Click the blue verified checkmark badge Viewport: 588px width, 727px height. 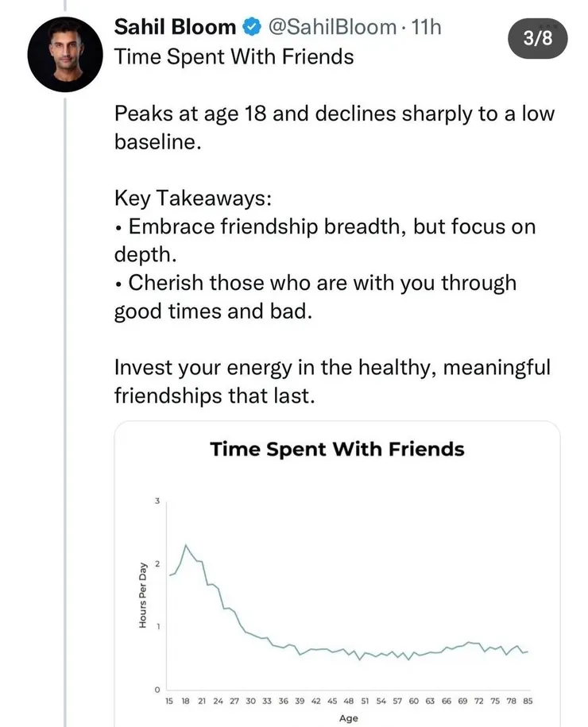tap(251, 28)
